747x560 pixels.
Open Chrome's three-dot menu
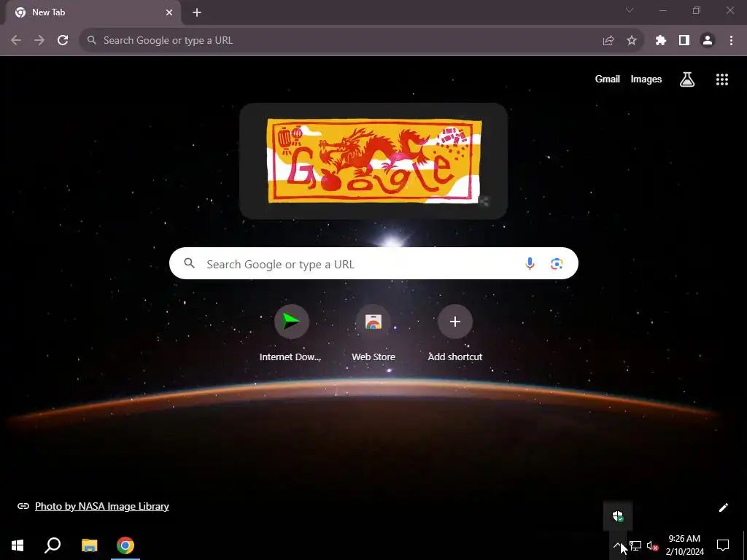pyautogui.click(x=731, y=41)
